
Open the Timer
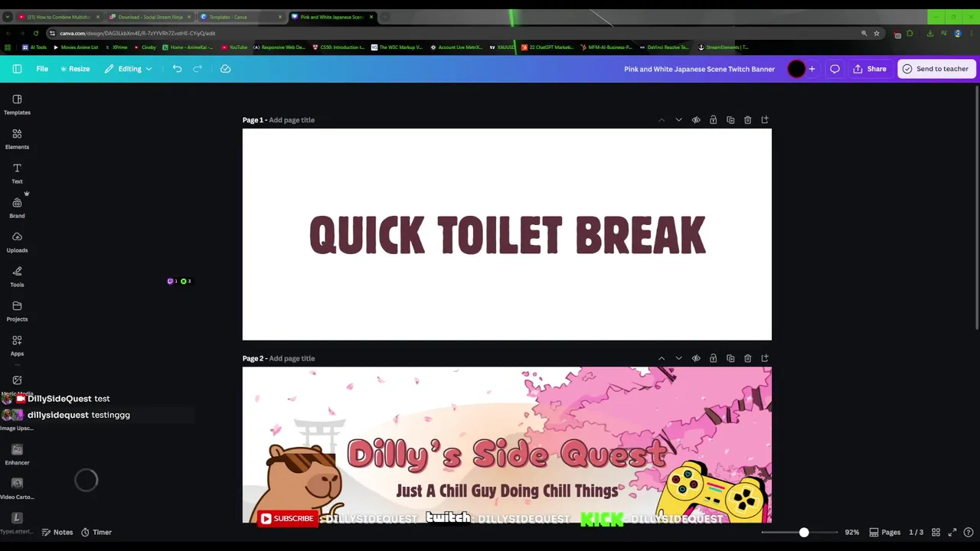tap(96, 532)
